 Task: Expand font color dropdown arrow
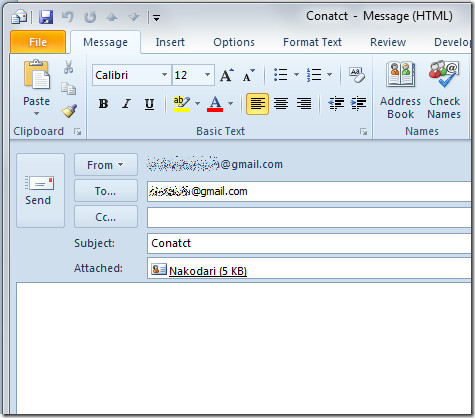click(x=230, y=104)
